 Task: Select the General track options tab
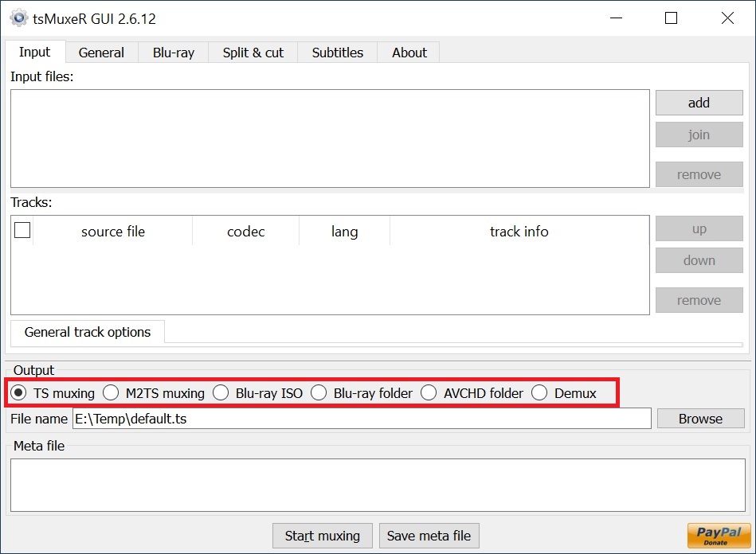[88, 332]
